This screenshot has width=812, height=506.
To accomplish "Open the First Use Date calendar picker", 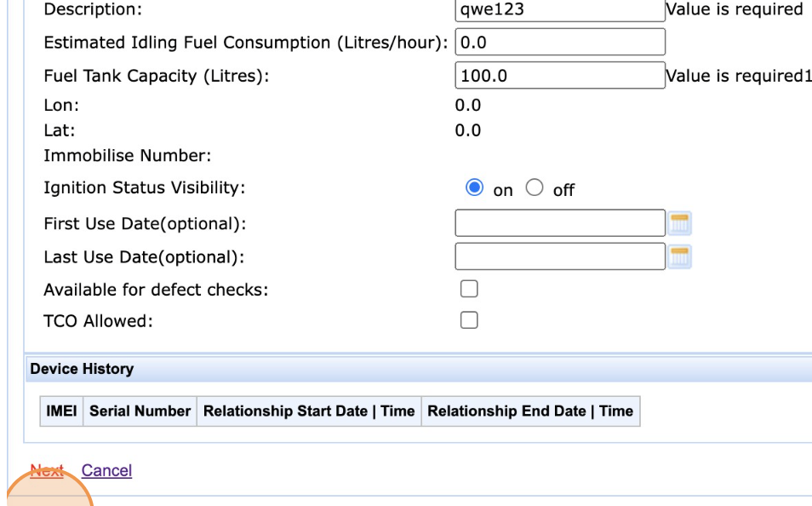I will pos(679,223).
